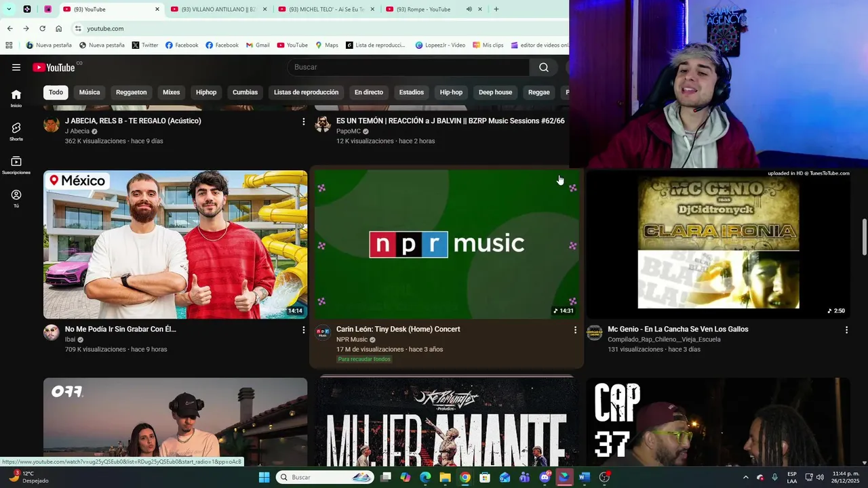Open Compilado_Rap_Chileno__Vieja_Escuela channel link
868x488 pixels.
click(664, 340)
